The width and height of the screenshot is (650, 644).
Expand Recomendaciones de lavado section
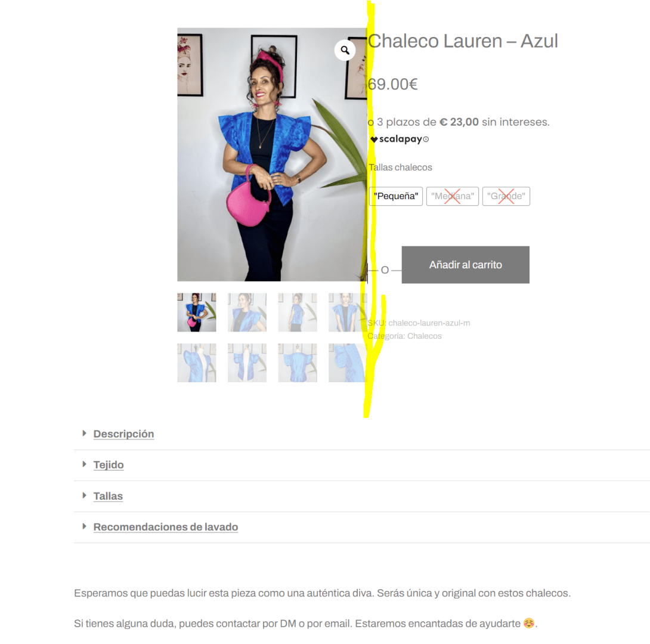point(166,527)
